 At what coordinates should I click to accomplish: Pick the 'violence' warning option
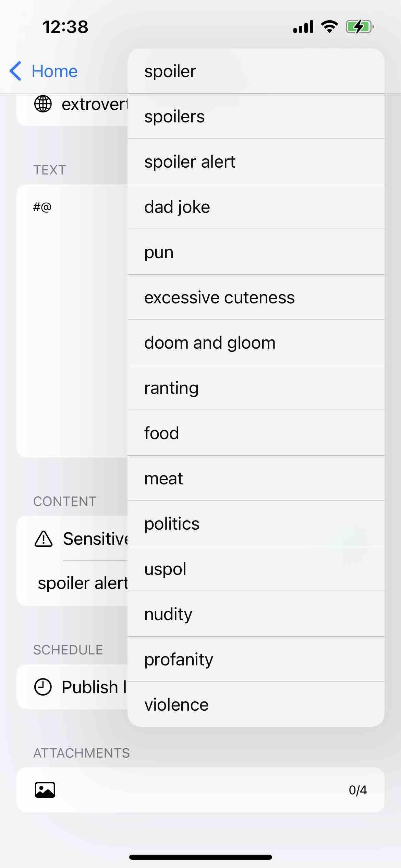point(256,705)
